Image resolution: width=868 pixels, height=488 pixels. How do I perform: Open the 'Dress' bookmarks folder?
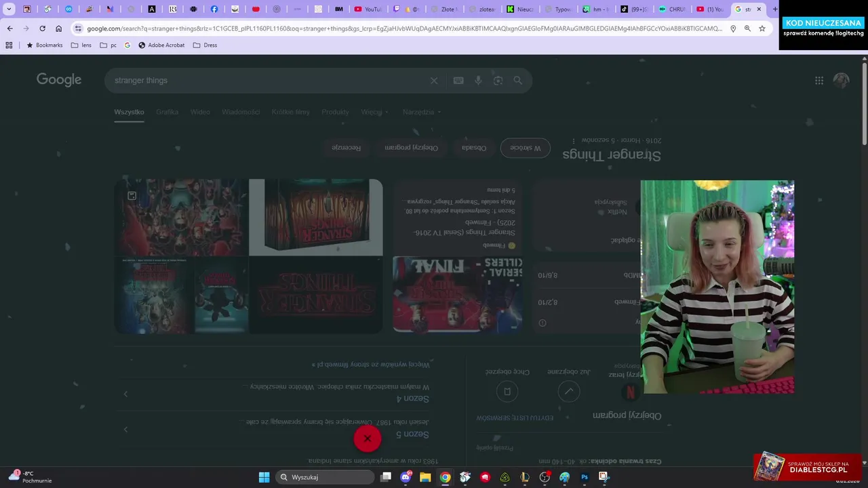(x=205, y=45)
